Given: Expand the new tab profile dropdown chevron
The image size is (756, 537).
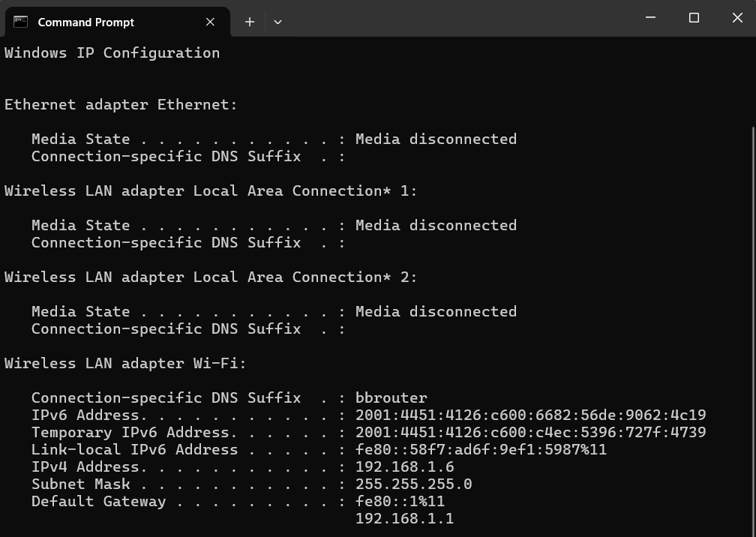Looking at the screenshot, I should [x=277, y=22].
